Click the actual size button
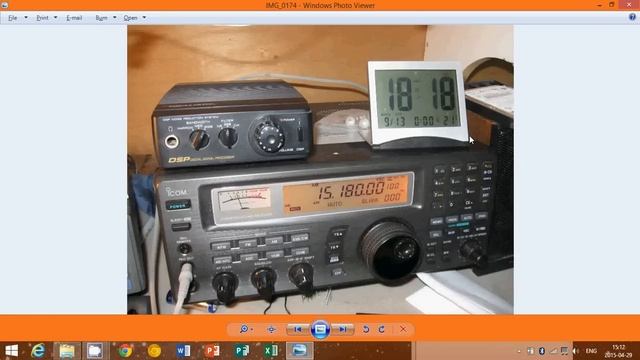Screen dimensions: 640x360 (x=271, y=329)
